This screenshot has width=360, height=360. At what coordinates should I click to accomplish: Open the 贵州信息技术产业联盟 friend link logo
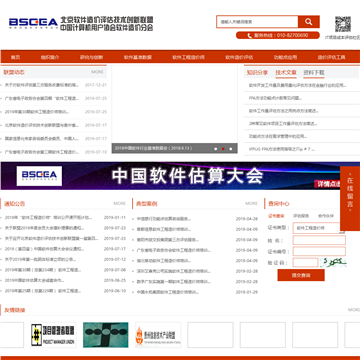(x=158, y=335)
